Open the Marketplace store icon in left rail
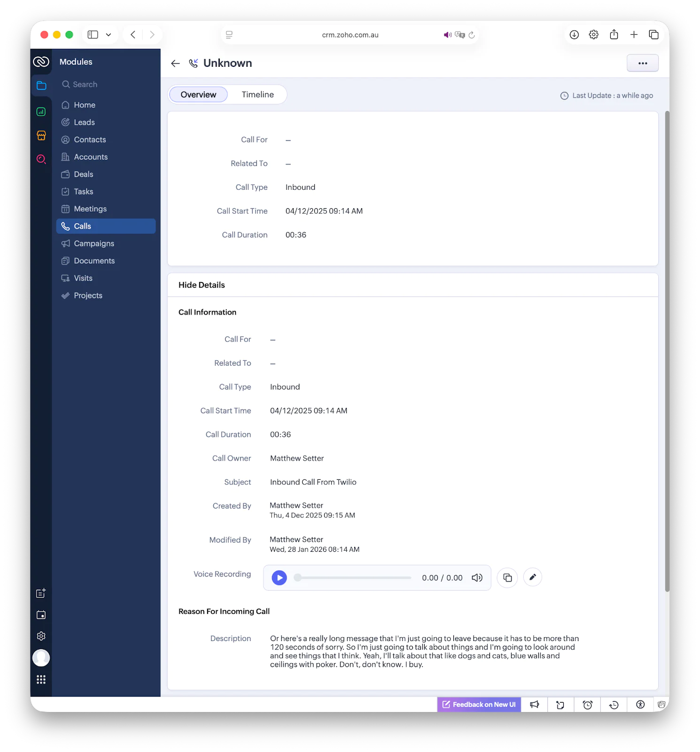 pos(41,135)
